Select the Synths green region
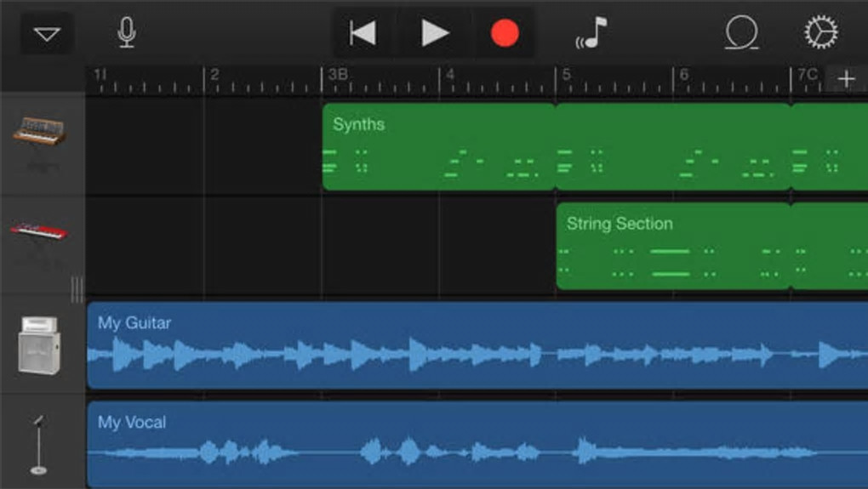This screenshot has width=868, height=489. pyautogui.click(x=439, y=146)
